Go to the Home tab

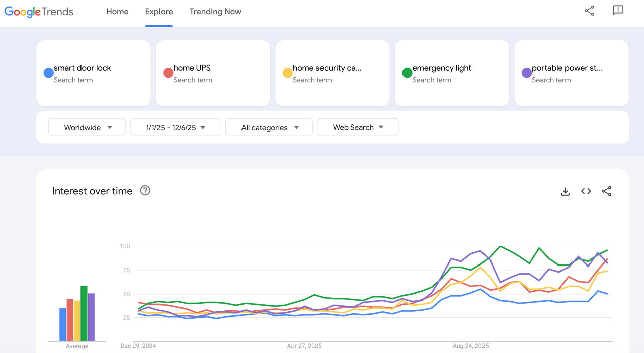pos(117,11)
